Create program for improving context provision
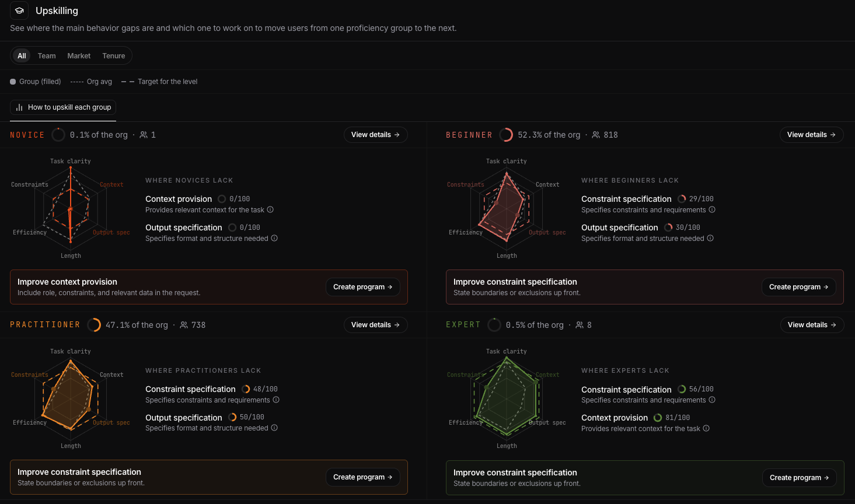 pos(362,287)
